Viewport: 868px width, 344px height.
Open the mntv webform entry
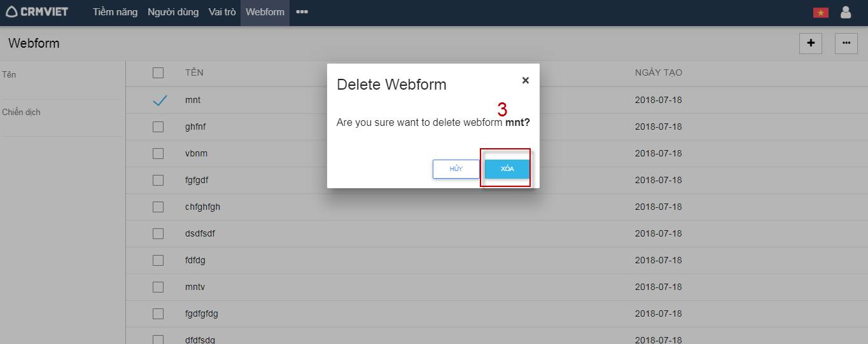(x=195, y=287)
